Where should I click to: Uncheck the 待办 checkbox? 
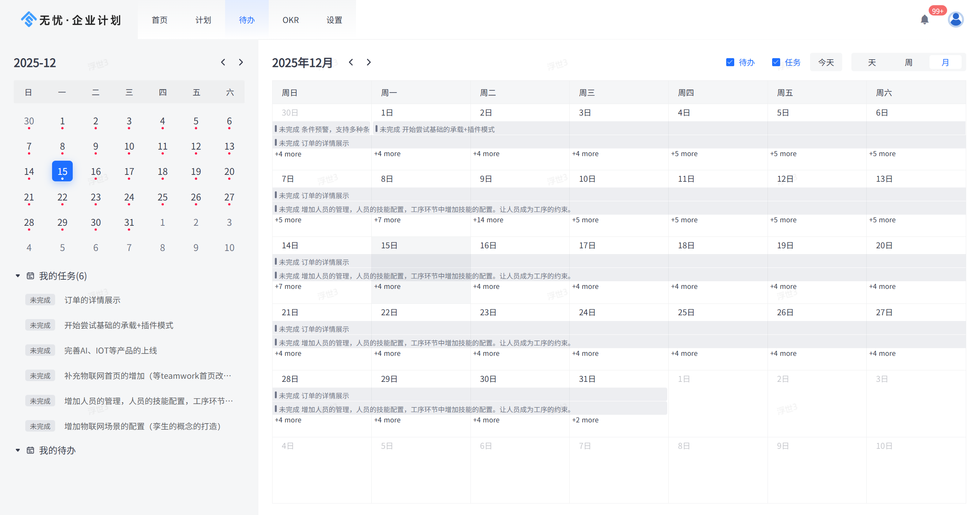[x=730, y=62]
